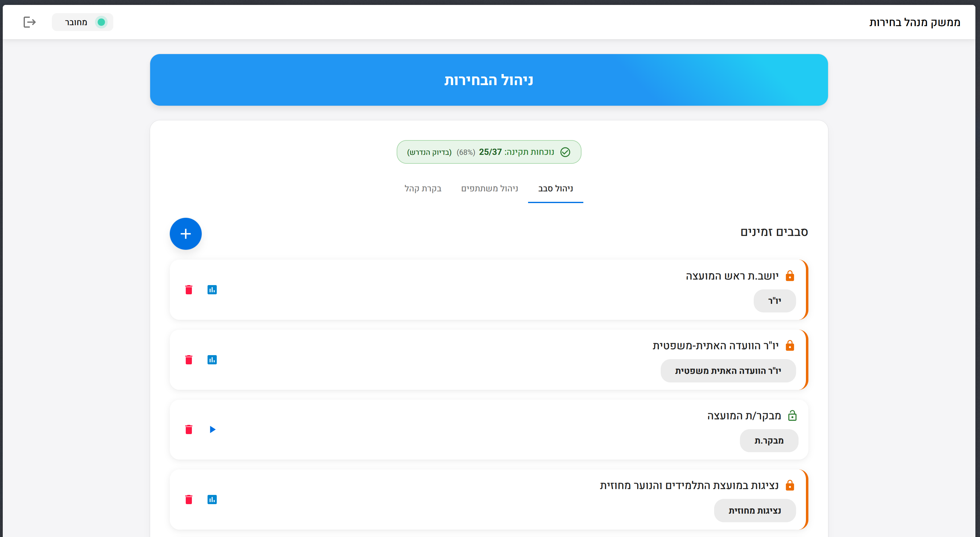This screenshot has width=980, height=537.
Task: Click the יו"ר chip
Action: 774,301
